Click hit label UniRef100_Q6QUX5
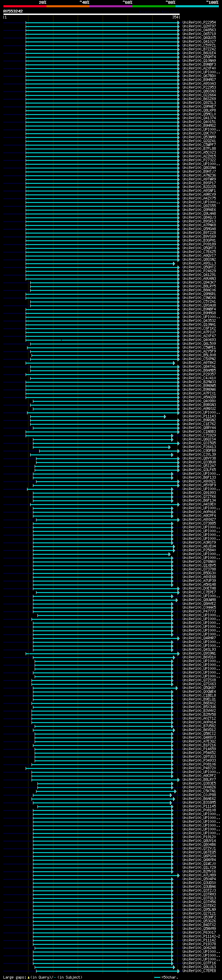This screenshot has height=980, width=222. [x=199, y=38]
